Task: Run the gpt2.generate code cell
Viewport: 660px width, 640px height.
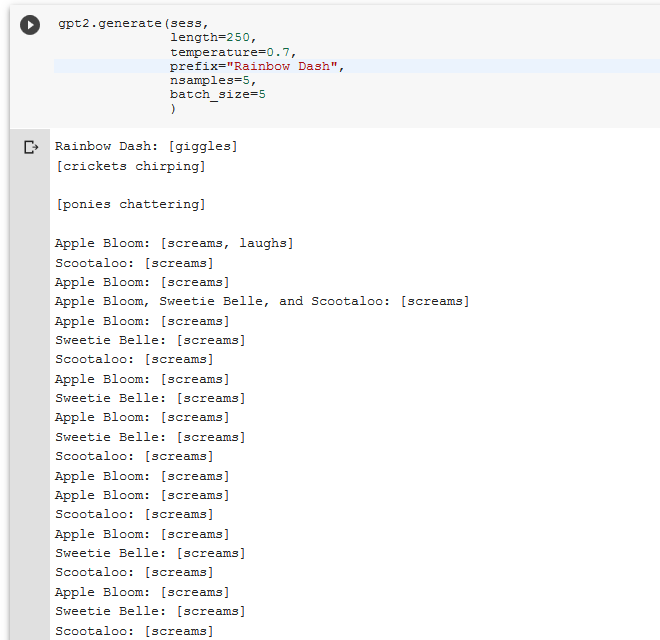Action: point(30,25)
